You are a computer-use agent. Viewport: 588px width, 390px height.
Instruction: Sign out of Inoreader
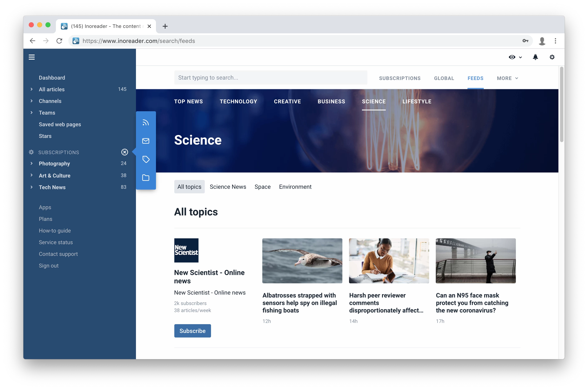49,265
